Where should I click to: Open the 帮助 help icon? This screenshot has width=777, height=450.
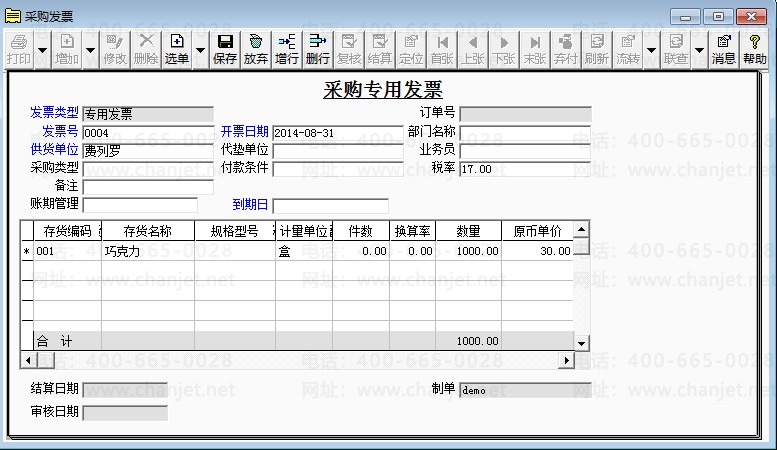[755, 50]
